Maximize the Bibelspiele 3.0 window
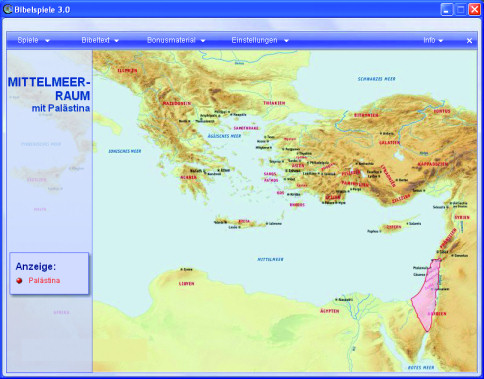484x379 pixels. tap(461, 10)
